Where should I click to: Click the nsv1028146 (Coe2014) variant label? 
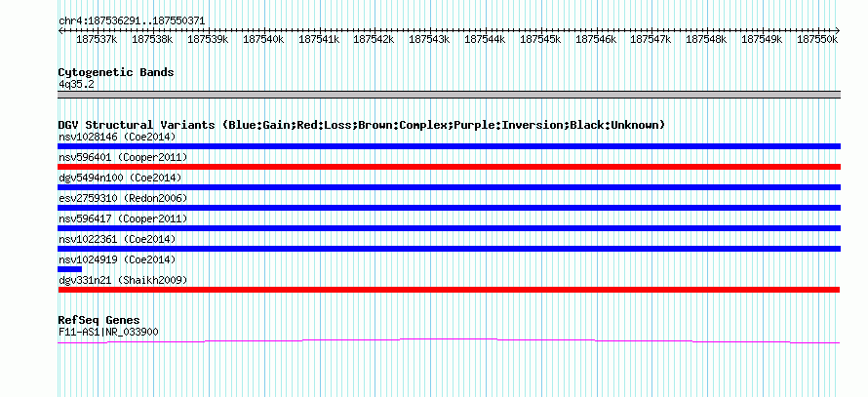click(x=117, y=137)
